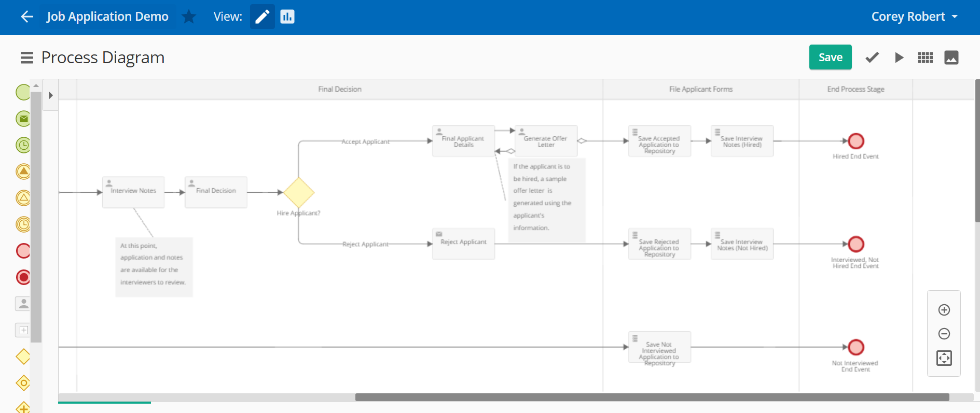This screenshot has height=413, width=980.
Task: Export the diagram as an image
Action: (x=951, y=58)
